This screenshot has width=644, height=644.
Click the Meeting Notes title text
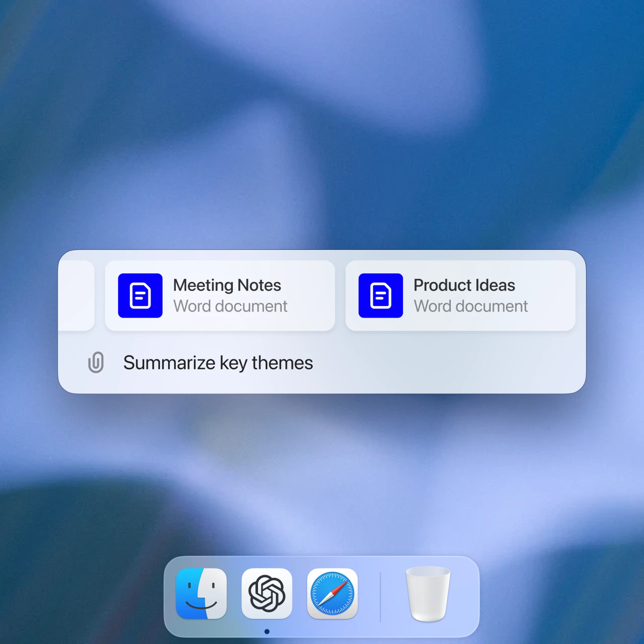pos(227,285)
